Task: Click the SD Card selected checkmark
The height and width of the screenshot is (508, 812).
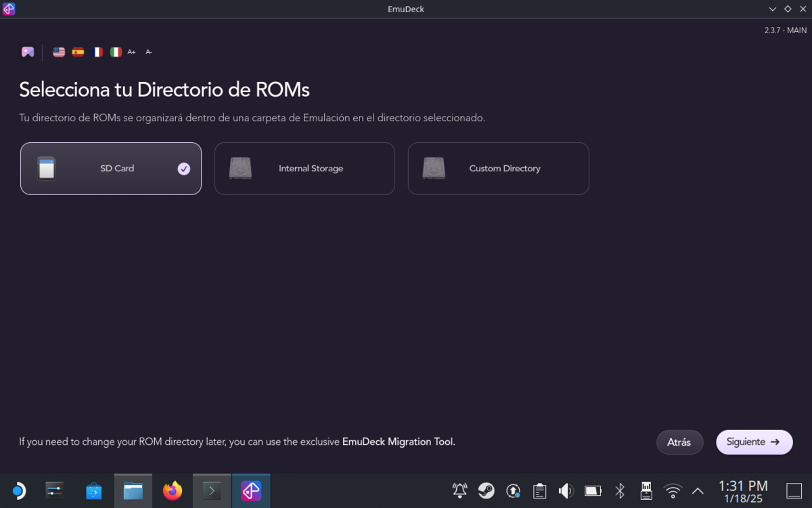Action: click(184, 169)
